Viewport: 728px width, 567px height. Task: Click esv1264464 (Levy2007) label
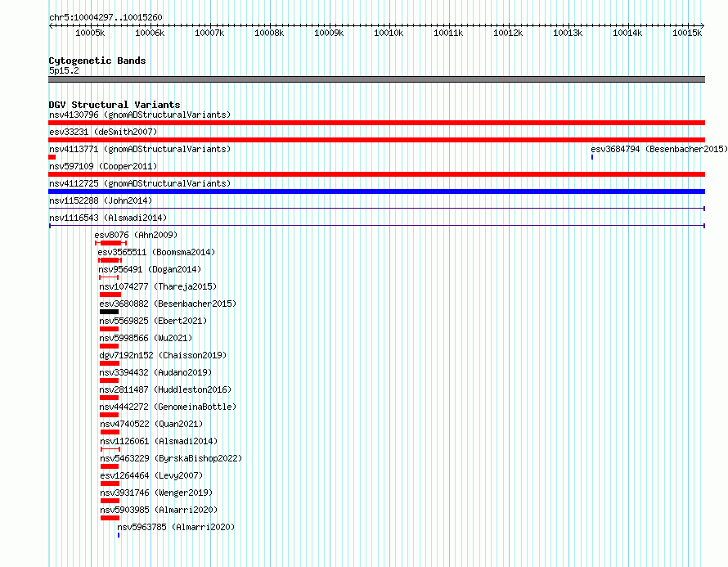tap(151, 475)
